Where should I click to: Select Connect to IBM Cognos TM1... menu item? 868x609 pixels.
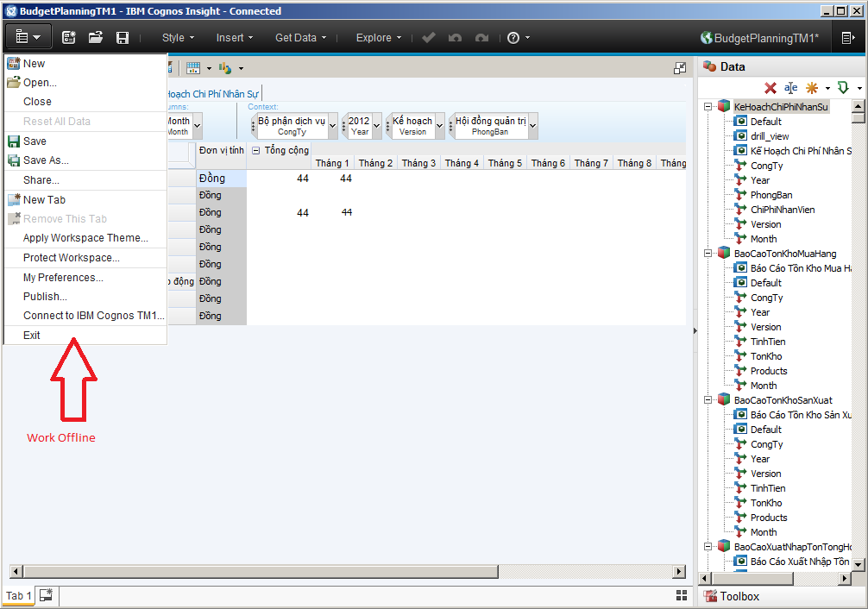click(x=85, y=315)
